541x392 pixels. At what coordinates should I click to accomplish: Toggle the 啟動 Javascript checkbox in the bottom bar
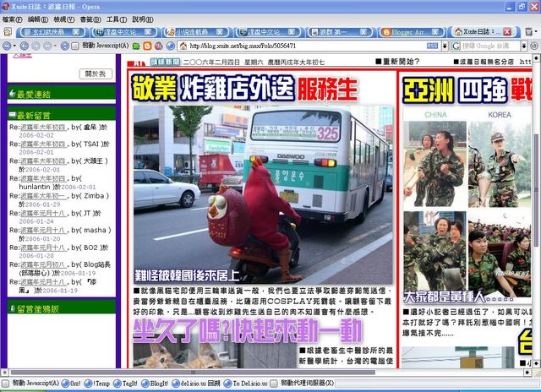[x=5, y=384]
